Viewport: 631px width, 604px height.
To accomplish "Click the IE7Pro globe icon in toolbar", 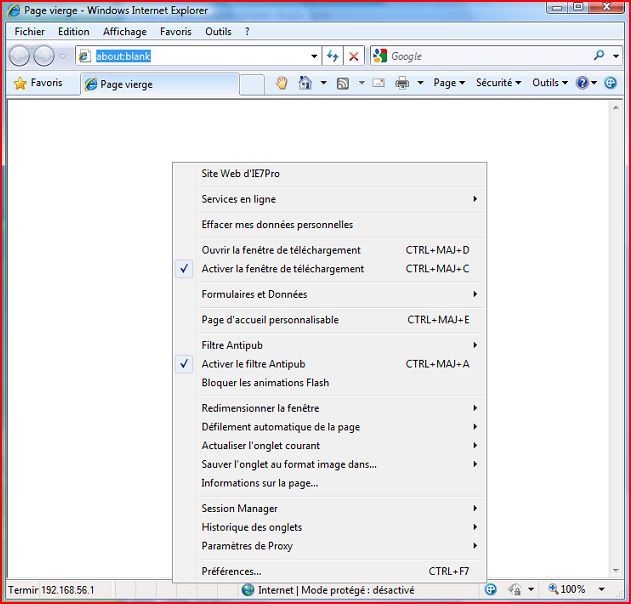I will pos(610,83).
